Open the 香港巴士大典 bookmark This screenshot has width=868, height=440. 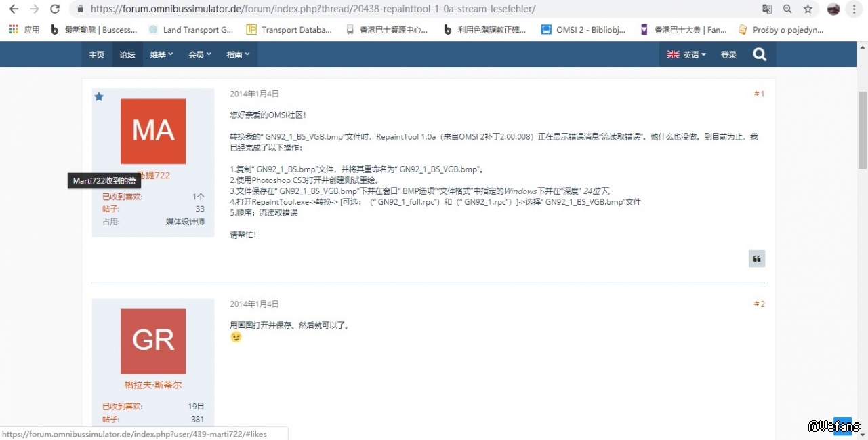click(x=683, y=30)
